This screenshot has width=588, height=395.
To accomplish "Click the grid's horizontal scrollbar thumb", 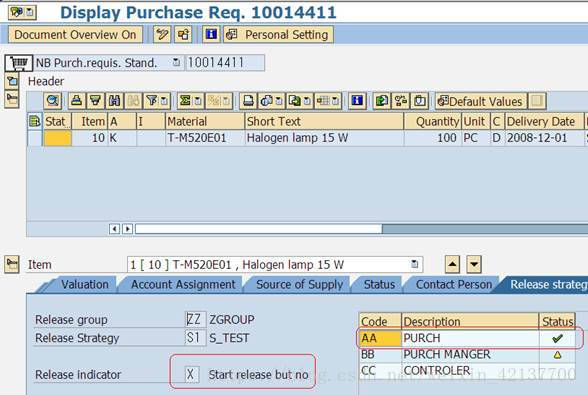I will [259, 228].
